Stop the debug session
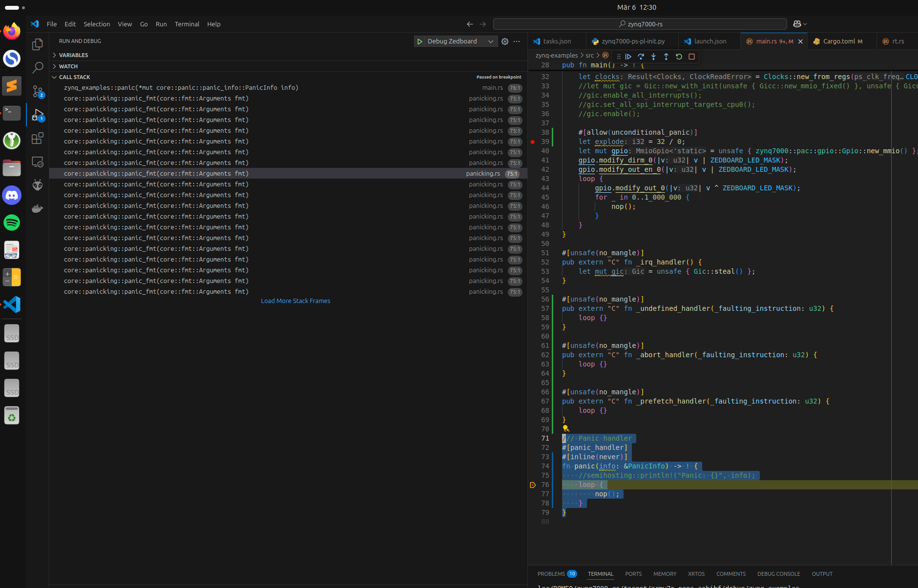 click(x=691, y=57)
